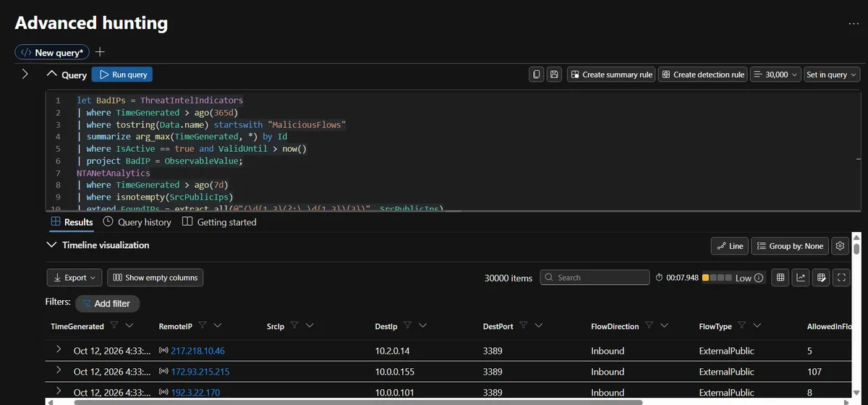Open FlowDirection column menu chevron
The image size is (868, 405).
pos(665,326)
